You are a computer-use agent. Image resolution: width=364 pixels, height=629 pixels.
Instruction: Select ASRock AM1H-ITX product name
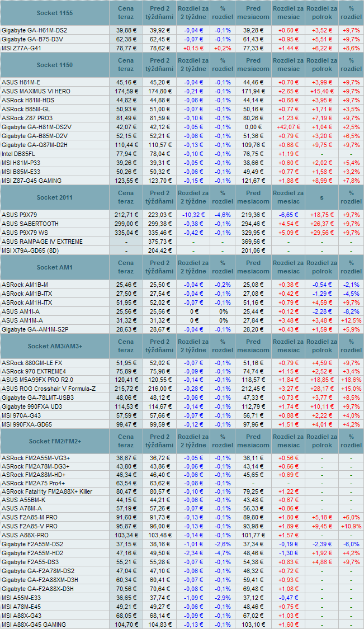[x=27, y=302]
